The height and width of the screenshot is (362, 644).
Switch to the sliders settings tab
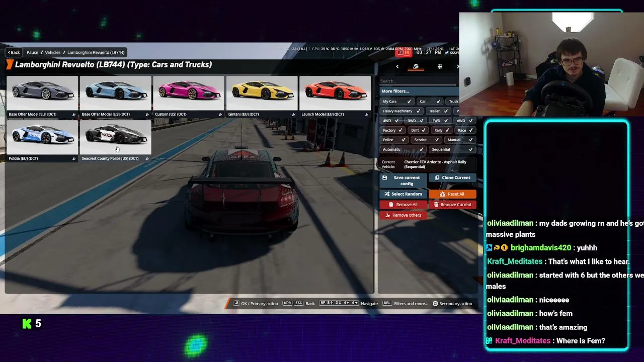(x=440, y=66)
